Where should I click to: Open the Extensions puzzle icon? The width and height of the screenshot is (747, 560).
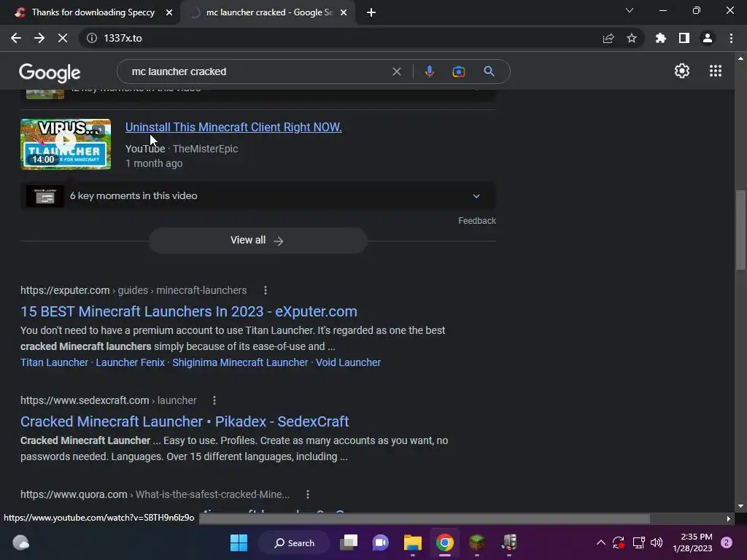(x=661, y=38)
